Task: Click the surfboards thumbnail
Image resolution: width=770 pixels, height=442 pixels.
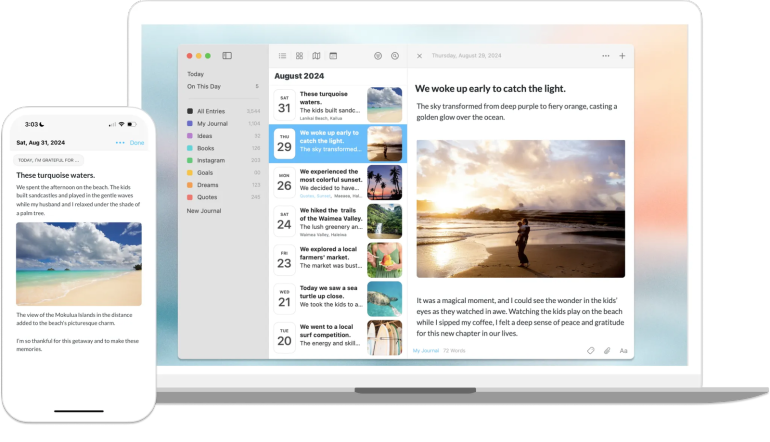Action: (385, 338)
